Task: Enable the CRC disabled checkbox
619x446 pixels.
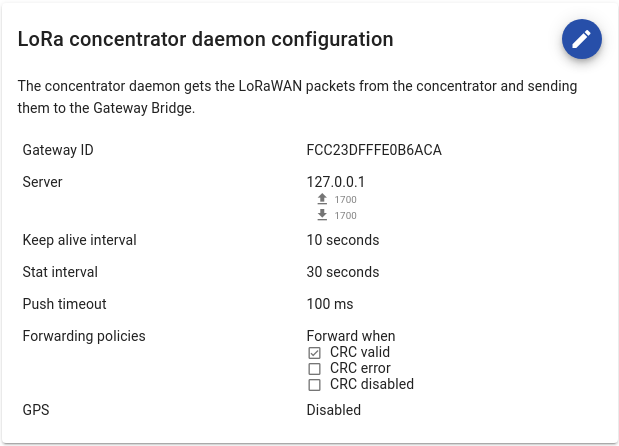Action: tap(314, 384)
